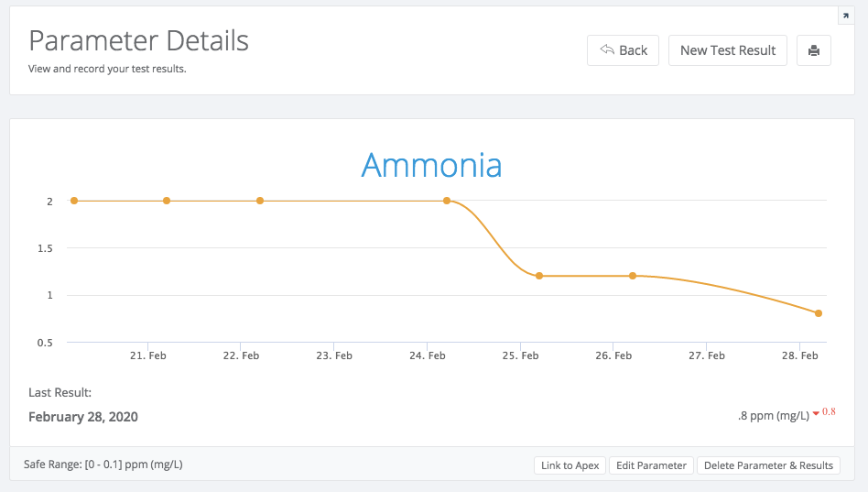Click the 23. Feb axis label
The width and height of the screenshot is (868, 492).
(334, 355)
